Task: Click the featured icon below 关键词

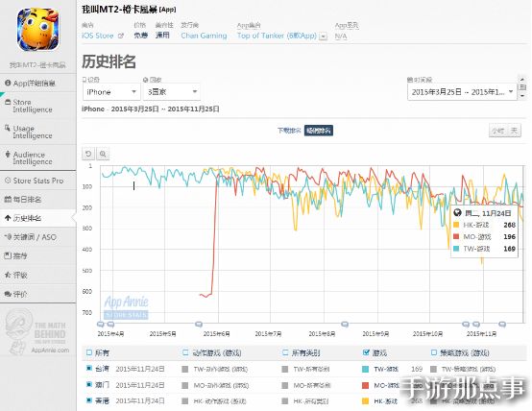Action: tap(8, 255)
